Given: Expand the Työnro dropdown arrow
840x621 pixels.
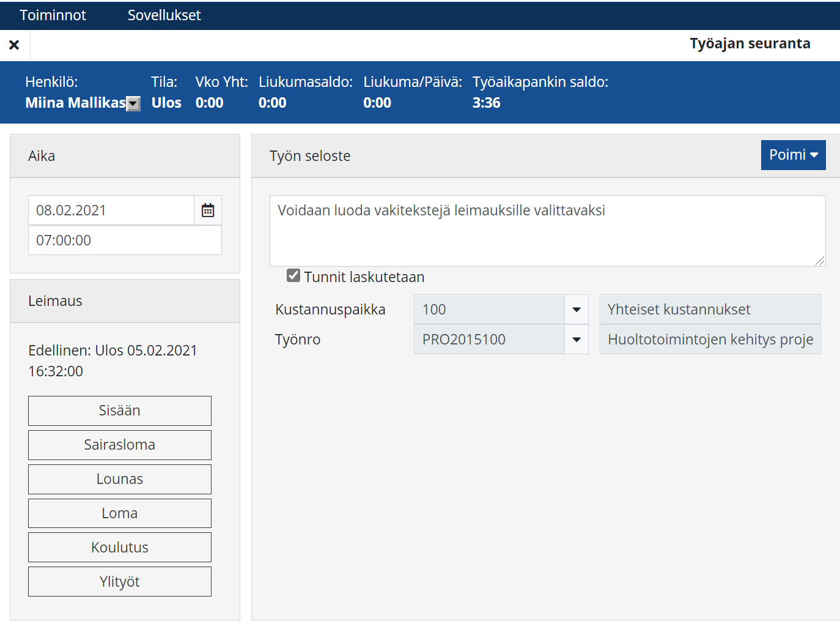Looking at the screenshot, I should coord(576,340).
